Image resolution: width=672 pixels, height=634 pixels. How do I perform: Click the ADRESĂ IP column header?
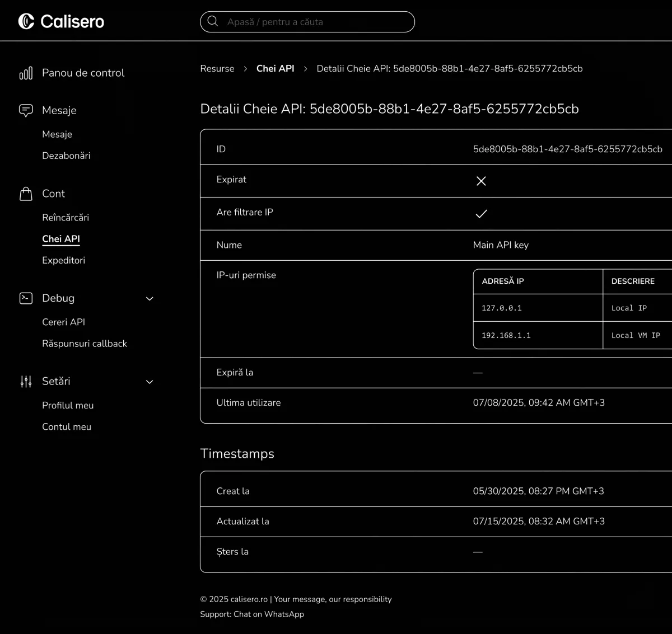[503, 281]
